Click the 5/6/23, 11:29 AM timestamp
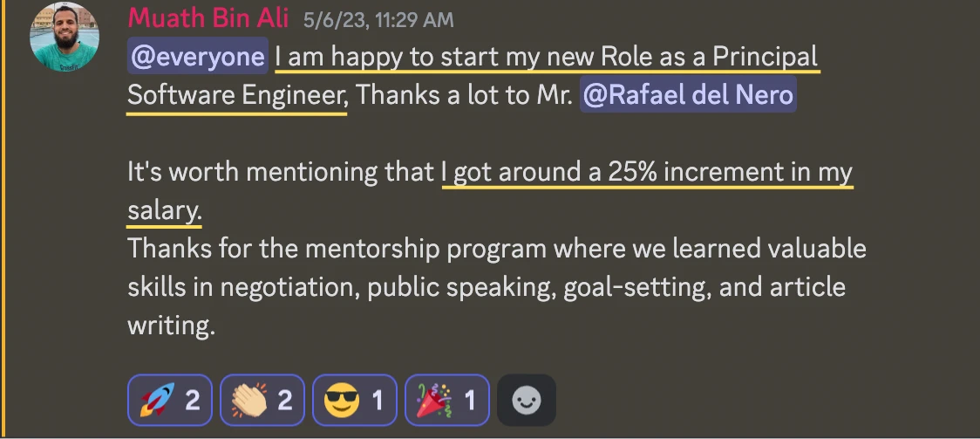Viewport: 980px width, 439px height. (x=378, y=21)
